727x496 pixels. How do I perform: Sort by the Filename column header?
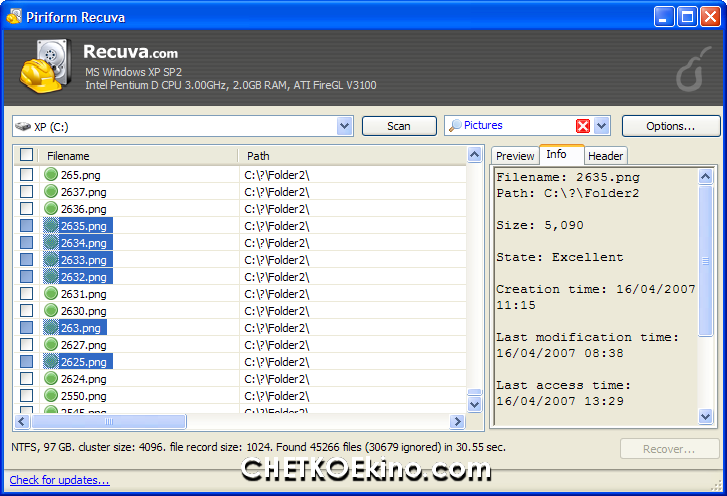coord(138,156)
